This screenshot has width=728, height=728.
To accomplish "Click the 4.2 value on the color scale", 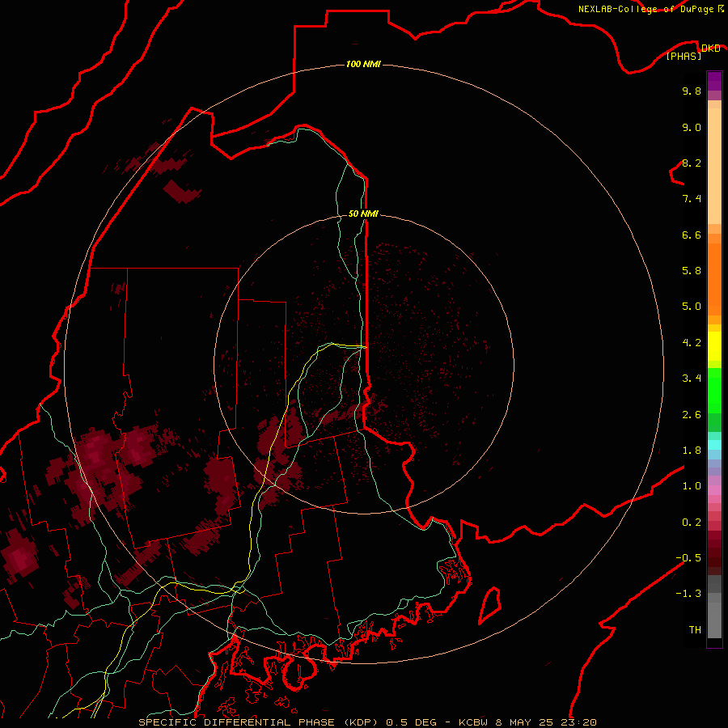I will click(x=692, y=343).
